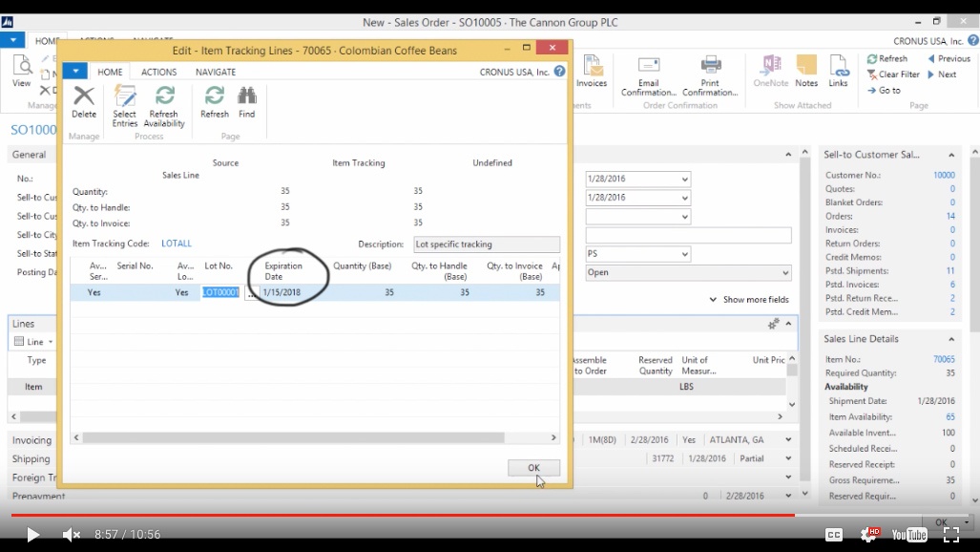Open the second 1/28/2016 date dropdown
The width and height of the screenshot is (980, 552).
[x=684, y=198]
